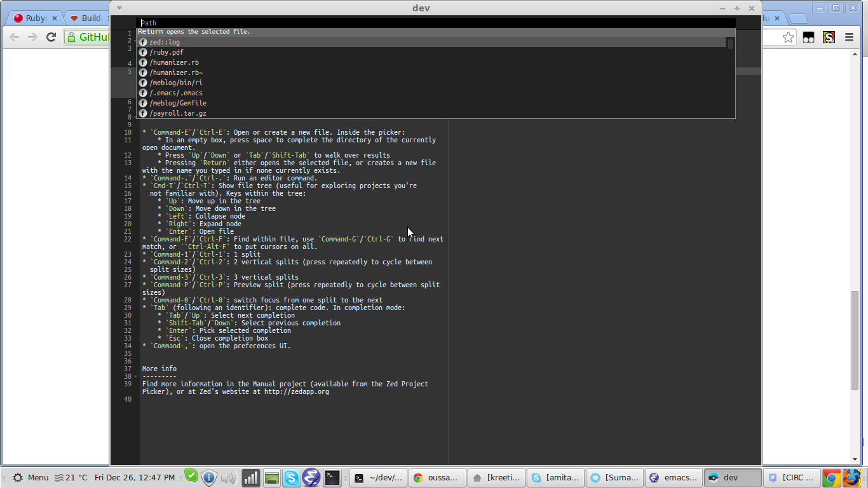Click the file icon beside /.emacs/.emacs
This screenshot has height=488, width=868.
(143, 93)
